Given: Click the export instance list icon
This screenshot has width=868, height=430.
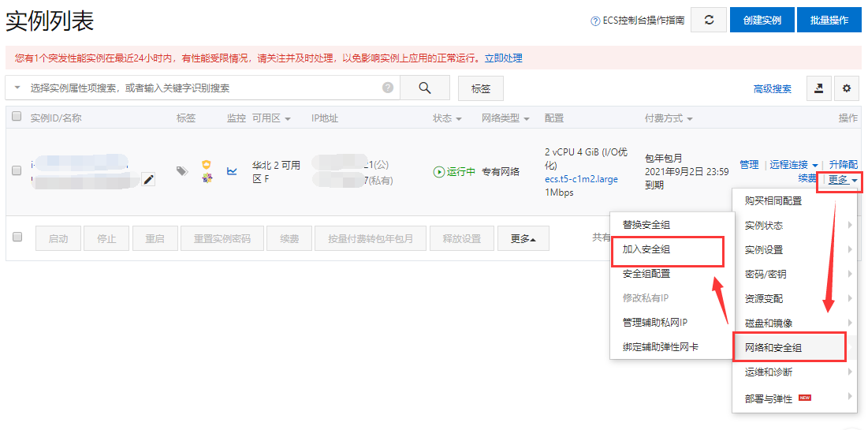Looking at the screenshot, I should click(x=818, y=88).
